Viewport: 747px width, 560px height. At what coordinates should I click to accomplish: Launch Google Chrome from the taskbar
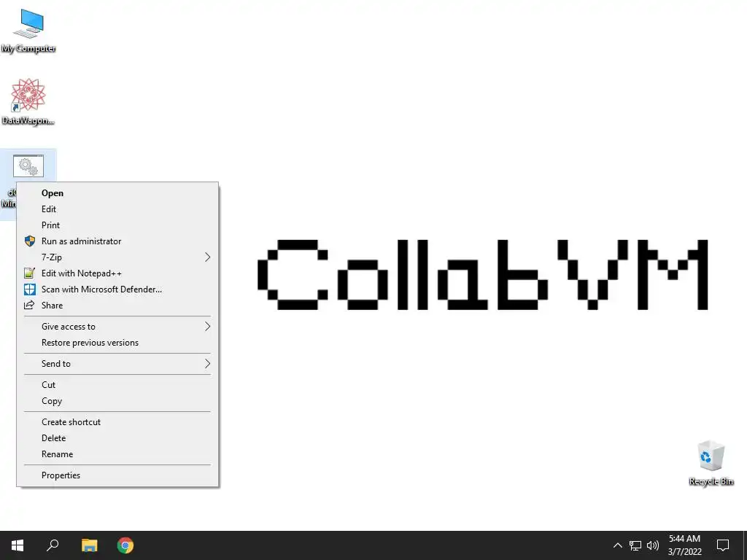click(x=125, y=545)
